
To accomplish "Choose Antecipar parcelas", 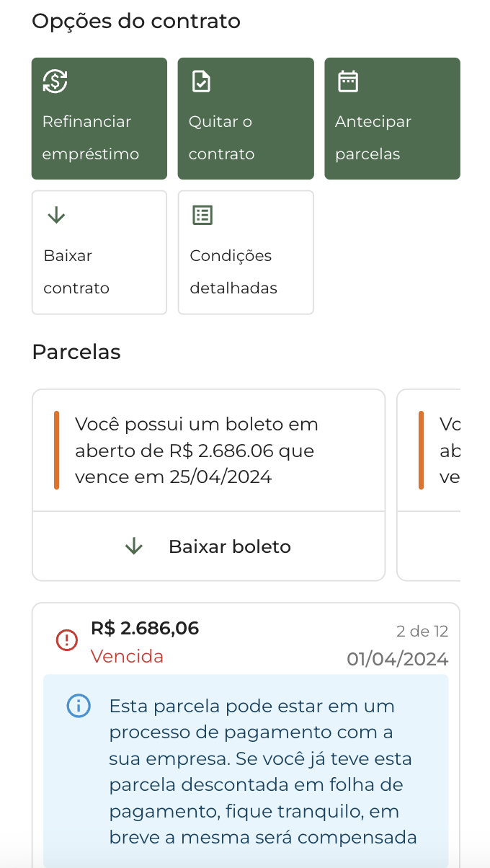I will point(373,138).
